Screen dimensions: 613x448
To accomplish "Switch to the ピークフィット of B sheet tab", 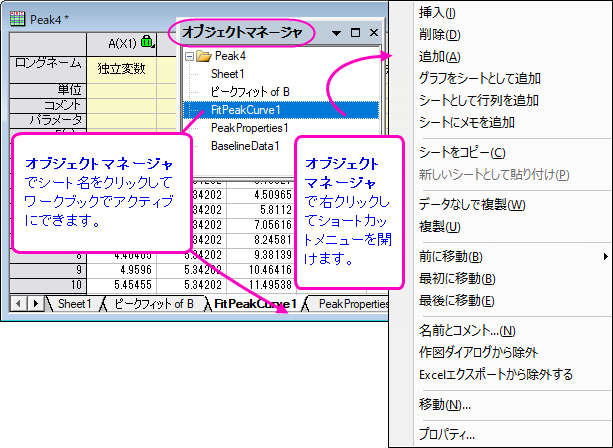I will (154, 304).
